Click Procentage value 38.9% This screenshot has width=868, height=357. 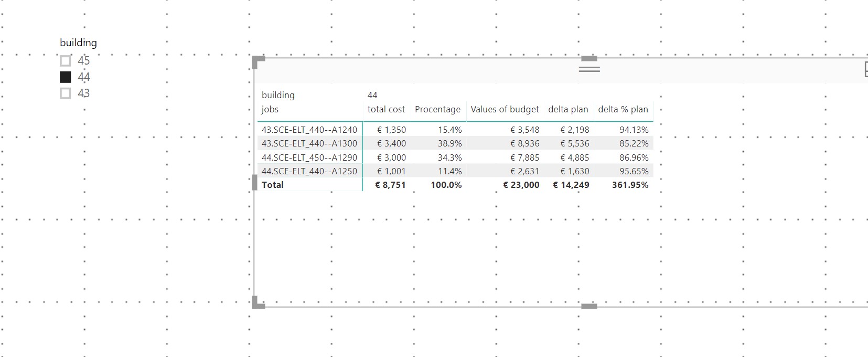450,143
